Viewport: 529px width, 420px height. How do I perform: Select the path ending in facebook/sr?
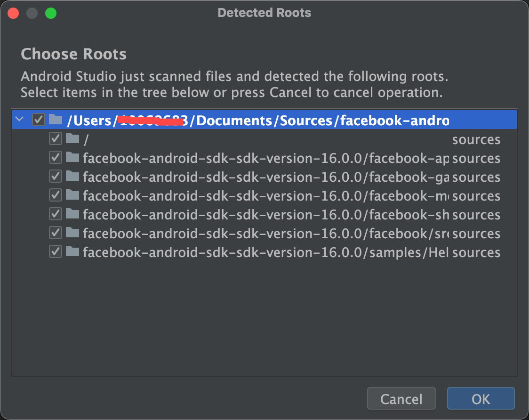pos(266,234)
